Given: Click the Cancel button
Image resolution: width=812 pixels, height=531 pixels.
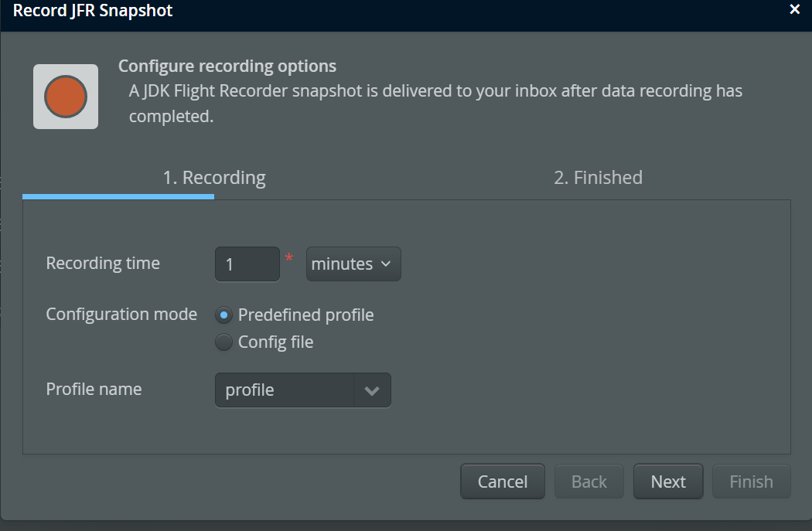Looking at the screenshot, I should pyautogui.click(x=503, y=482).
